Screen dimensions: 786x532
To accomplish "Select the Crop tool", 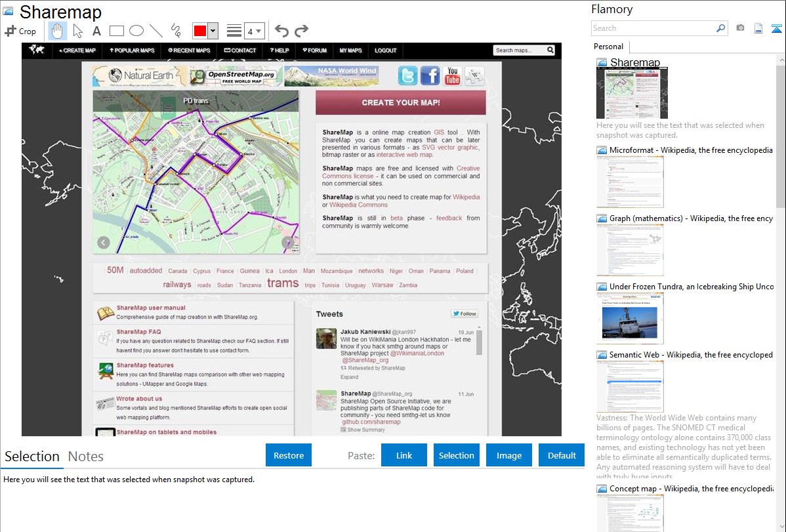I will (20, 31).
